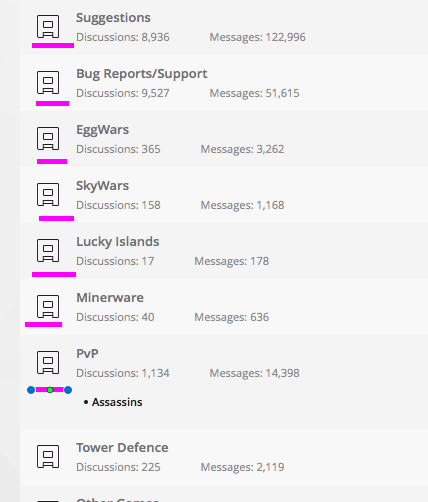Click the Suggestions forum icon
This screenshot has height=502, width=428.
click(48, 26)
